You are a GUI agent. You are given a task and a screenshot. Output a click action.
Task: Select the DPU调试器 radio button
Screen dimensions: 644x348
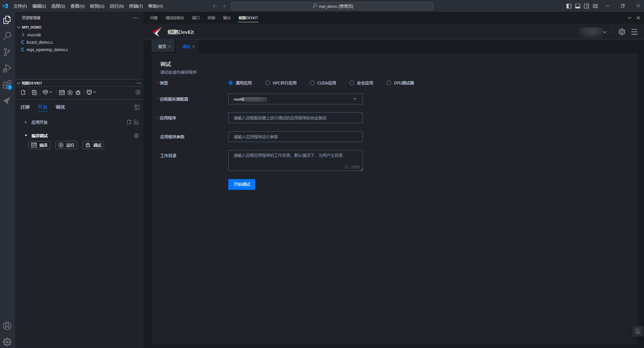tap(389, 83)
